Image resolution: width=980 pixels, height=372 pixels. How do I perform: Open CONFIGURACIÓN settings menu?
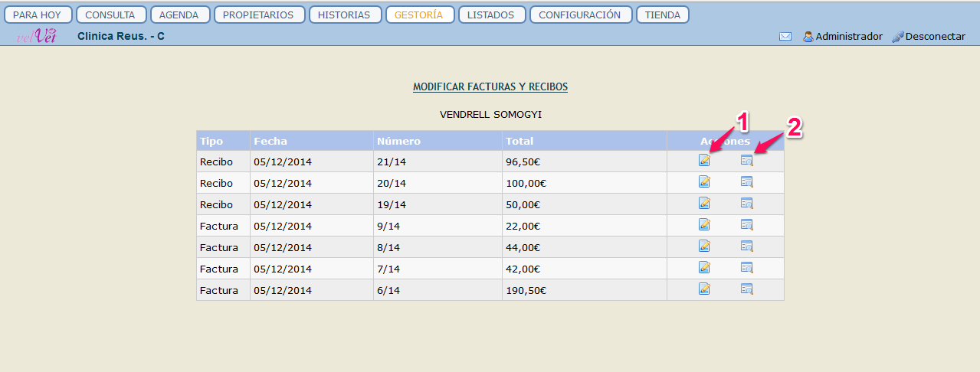(x=580, y=15)
